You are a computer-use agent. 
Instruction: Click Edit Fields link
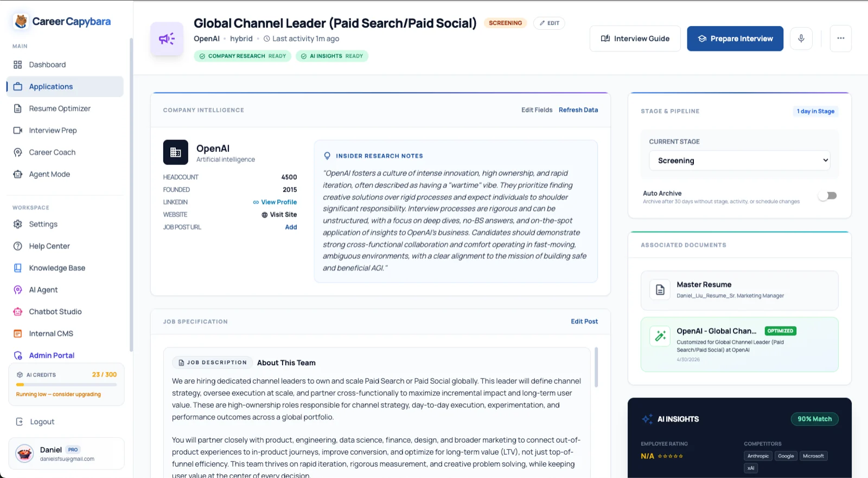click(537, 110)
